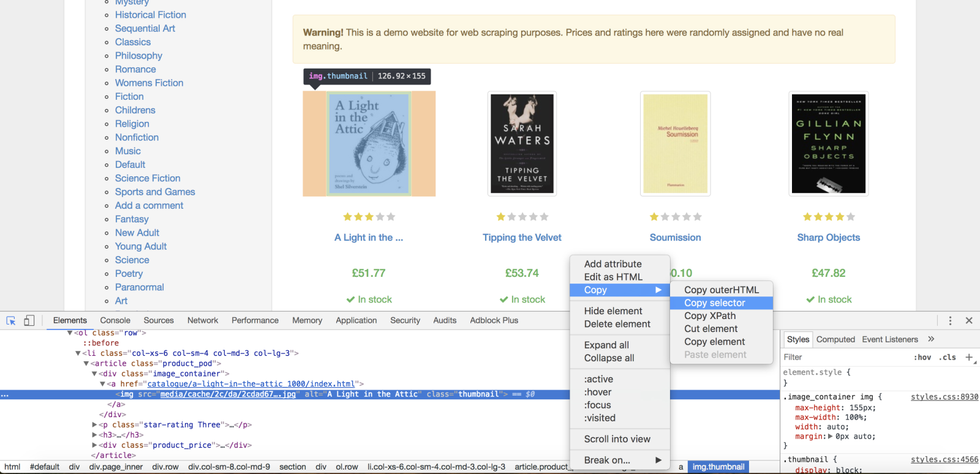980x474 pixels.
Task: Choose Edit as HTML from context menu
Action: coord(619,277)
